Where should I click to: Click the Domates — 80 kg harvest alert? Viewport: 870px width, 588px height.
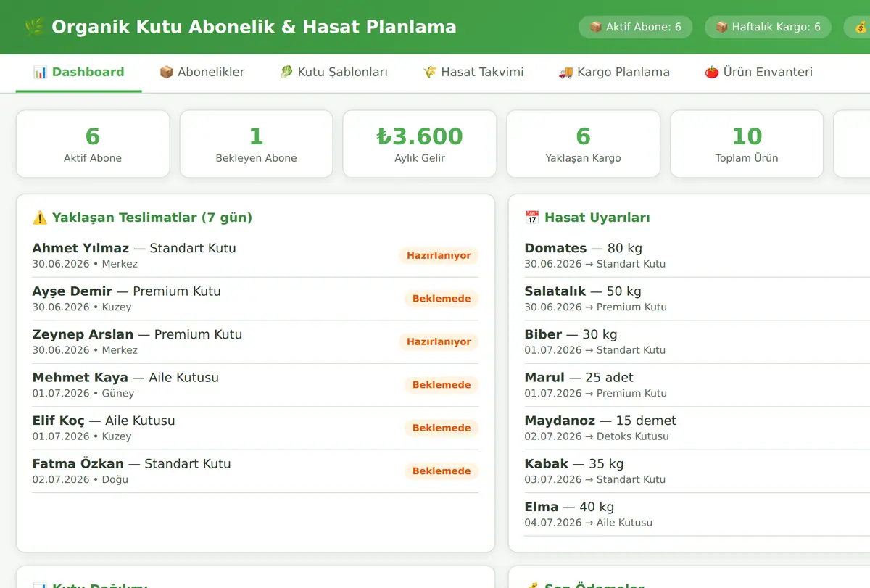[697, 255]
